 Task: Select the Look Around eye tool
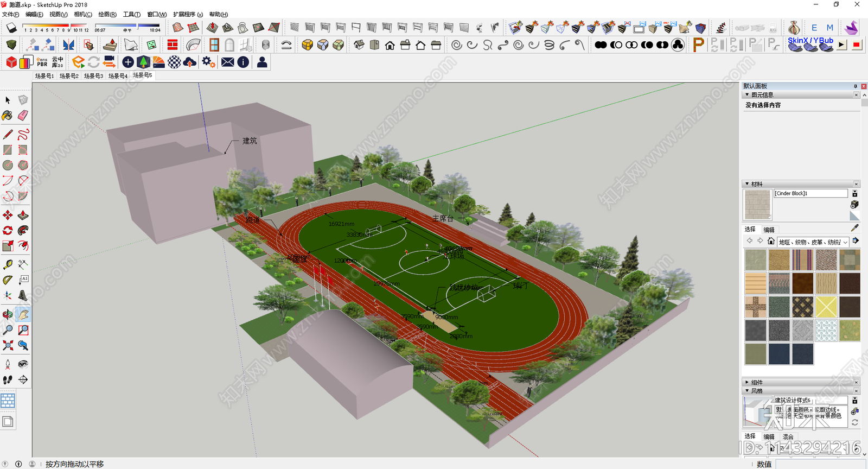click(x=23, y=364)
